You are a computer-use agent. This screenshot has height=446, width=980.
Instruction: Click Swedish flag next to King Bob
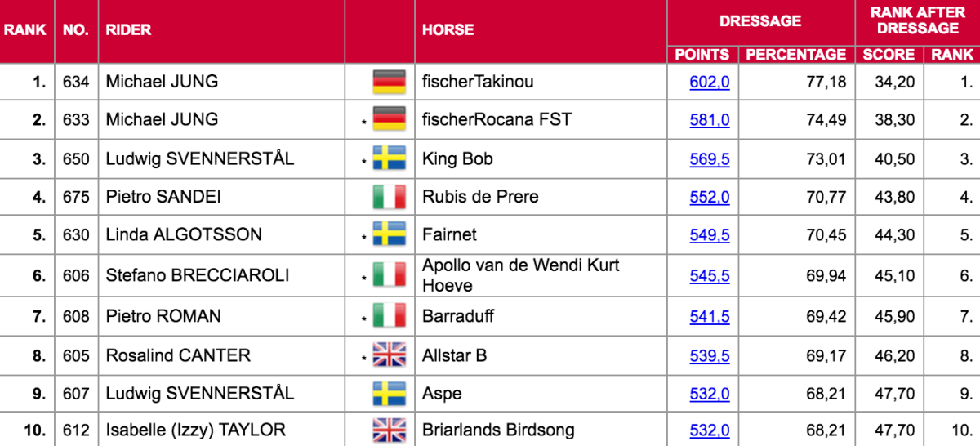click(x=389, y=158)
